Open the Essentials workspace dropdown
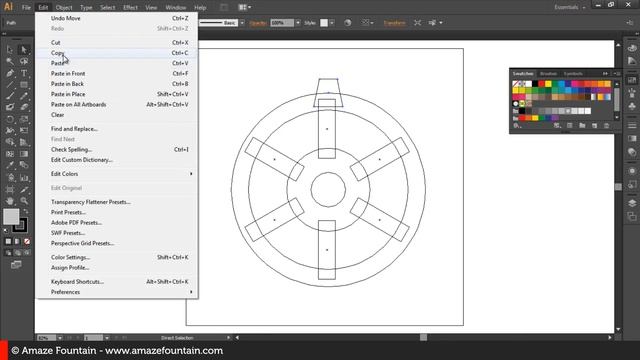Viewport: 640px width, 360px height. pyautogui.click(x=570, y=7)
